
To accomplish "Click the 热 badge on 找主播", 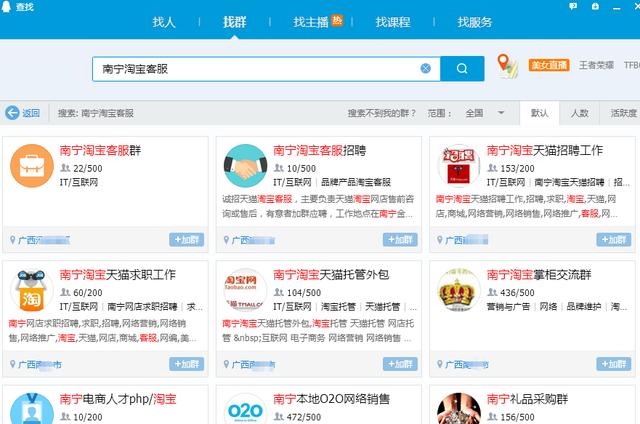I will [x=337, y=20].
